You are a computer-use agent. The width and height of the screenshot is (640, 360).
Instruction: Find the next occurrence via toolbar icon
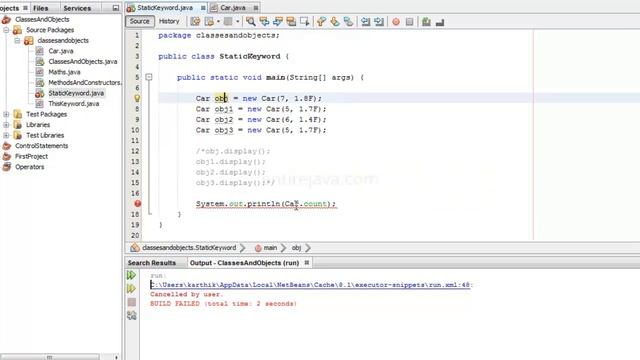point(278,22)
